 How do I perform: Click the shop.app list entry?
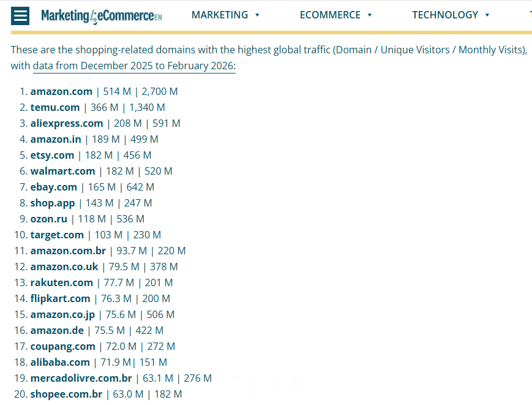coord(91,203)
